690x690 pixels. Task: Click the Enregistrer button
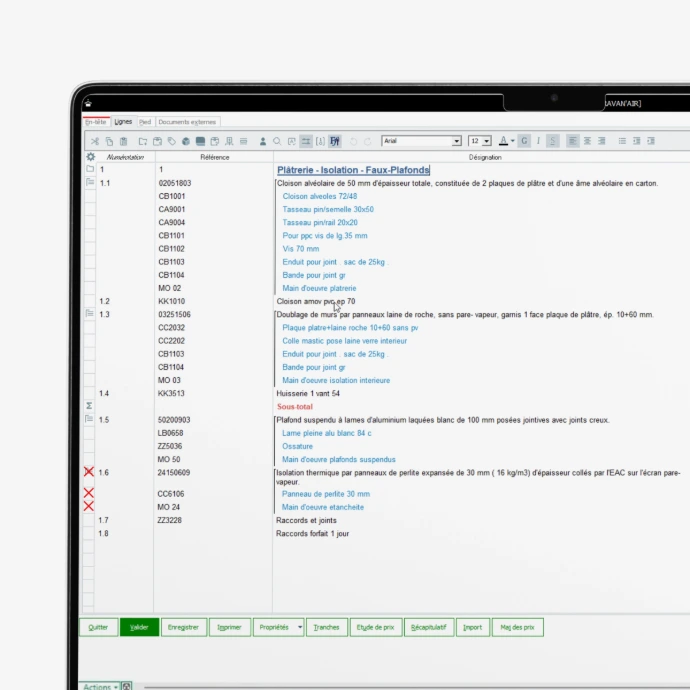coord(184,627)
